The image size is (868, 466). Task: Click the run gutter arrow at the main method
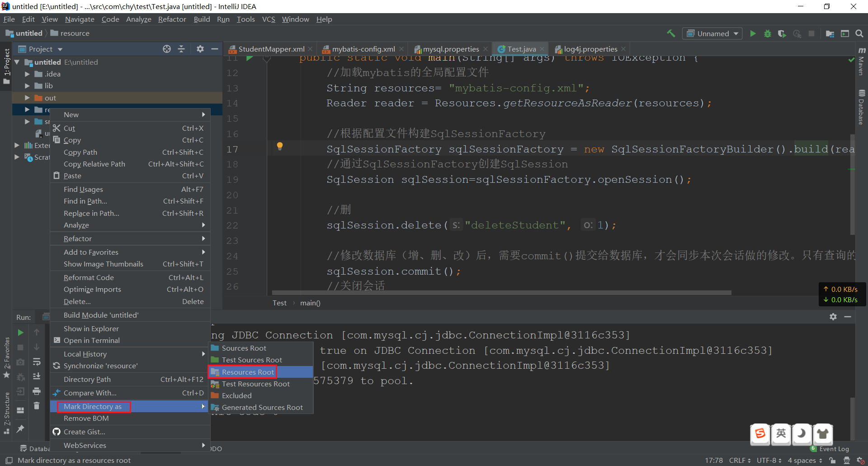tap(250, 58)
